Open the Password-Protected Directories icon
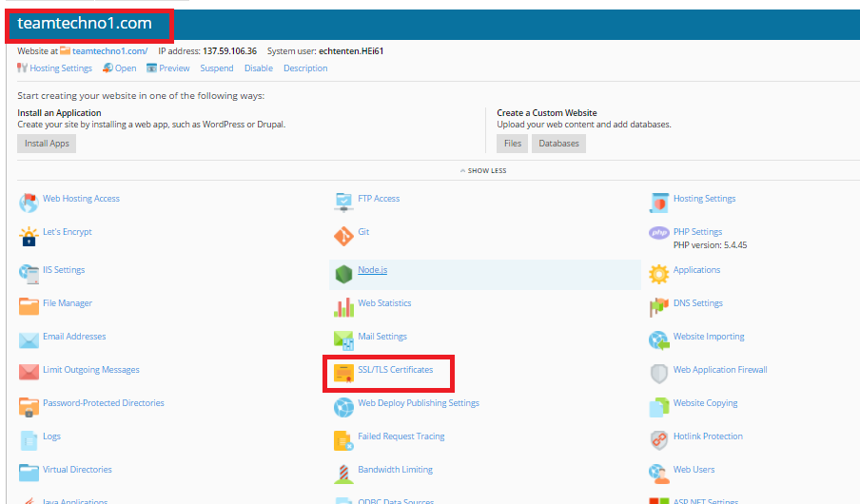This screenshot has height=504, width=860. [x=29, y=407]
